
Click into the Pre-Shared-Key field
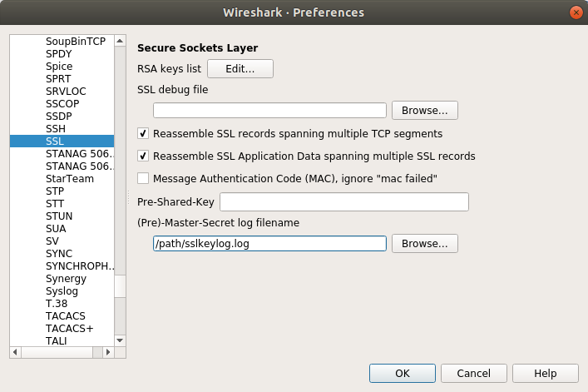[x=343, y=201]
